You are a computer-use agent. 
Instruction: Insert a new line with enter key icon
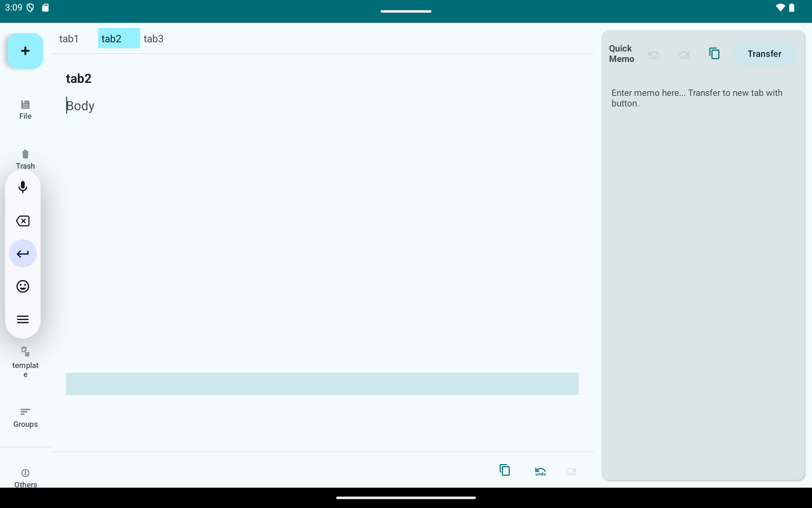[x=23, y=253]
